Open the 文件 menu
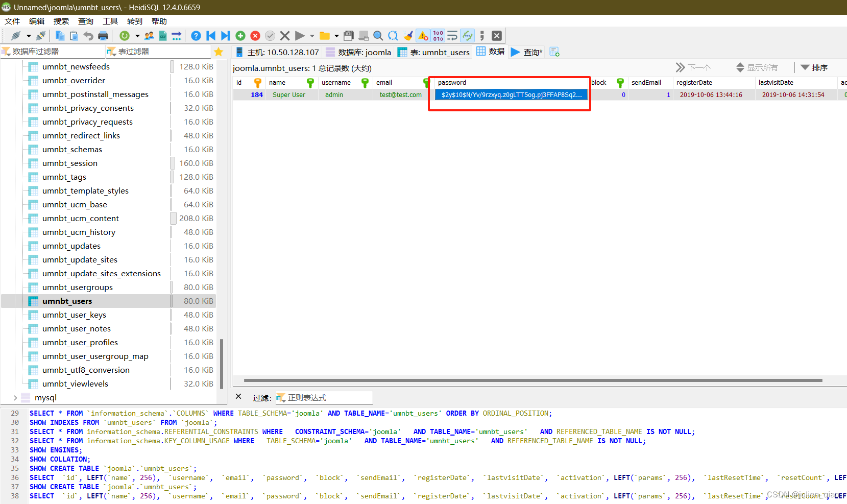847x504 pixels. (x=12, y=21)
